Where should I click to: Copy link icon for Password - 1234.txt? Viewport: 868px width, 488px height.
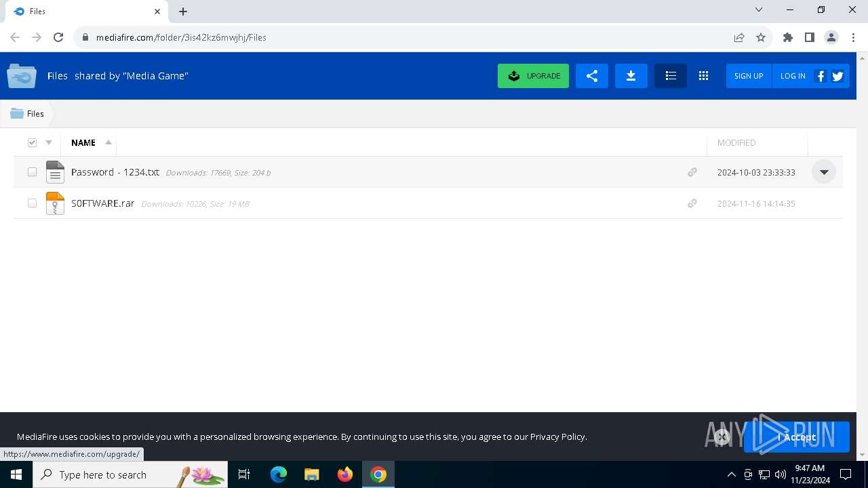click(692, 172)
